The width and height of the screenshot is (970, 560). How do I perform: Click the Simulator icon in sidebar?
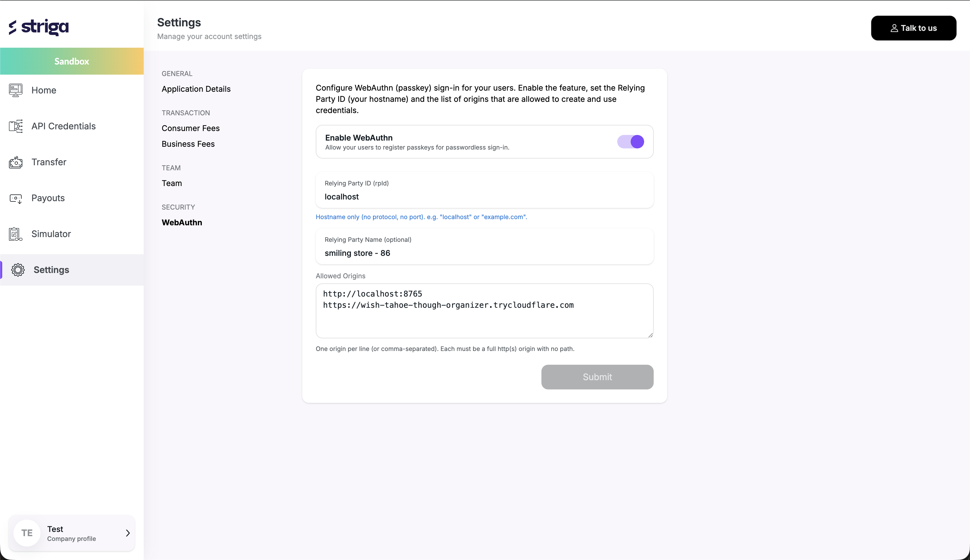pyautogui.click(x=16, y=234)
